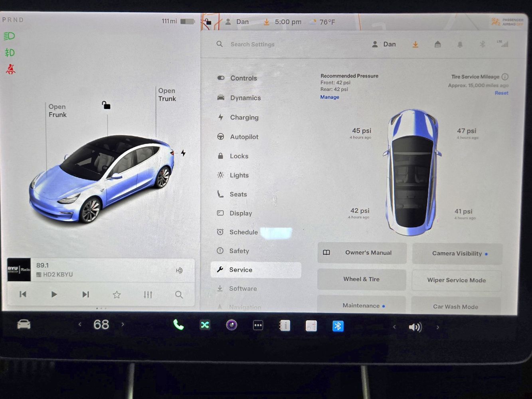The image size is (532, 399).
Task: Open the Camera app in bottom bar
Action: [x=231, y=325]
